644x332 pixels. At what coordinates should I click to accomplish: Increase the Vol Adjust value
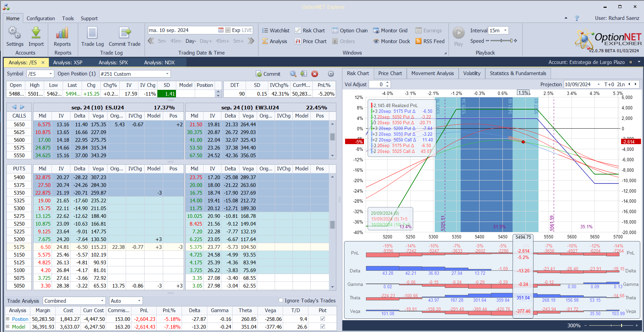point(388,82)
